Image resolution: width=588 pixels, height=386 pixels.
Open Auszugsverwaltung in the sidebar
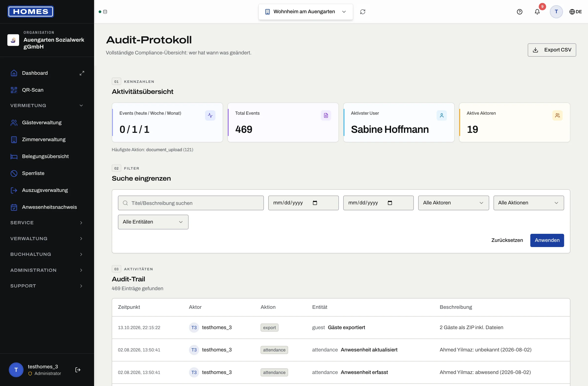point(47,190)
